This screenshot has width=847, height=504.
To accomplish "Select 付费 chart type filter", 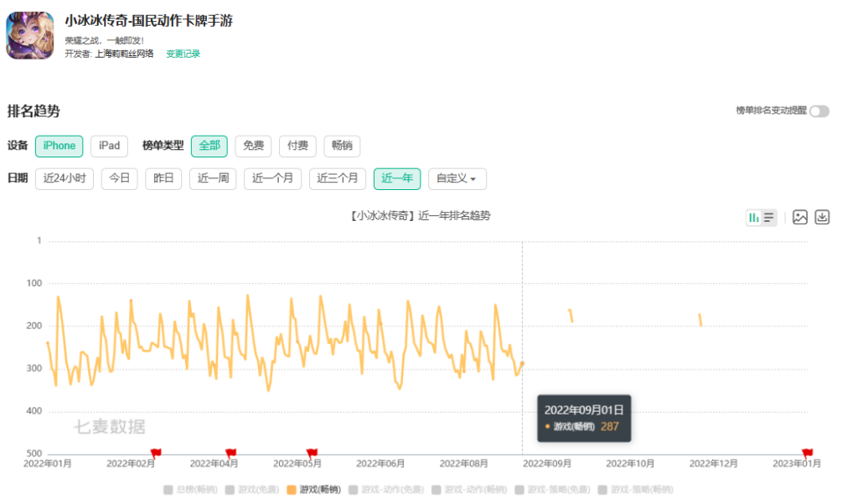I will (x=297, y=147).
